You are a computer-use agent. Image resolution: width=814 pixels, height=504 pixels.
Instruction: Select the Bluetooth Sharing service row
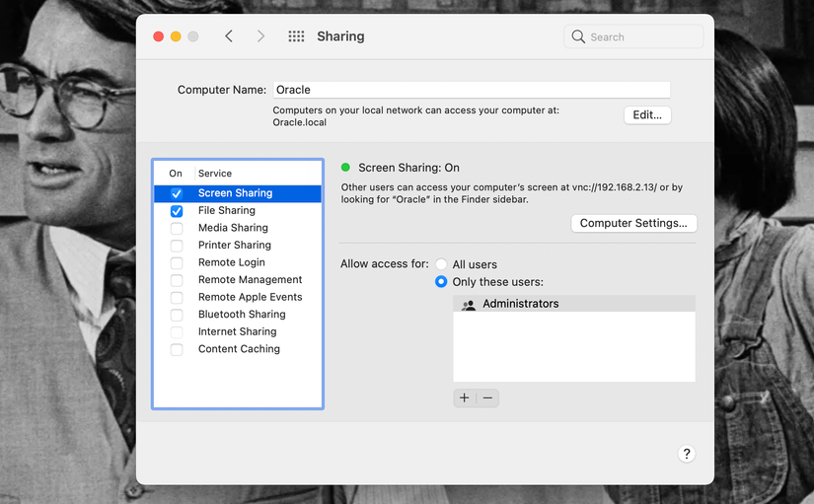pos(237,315)
